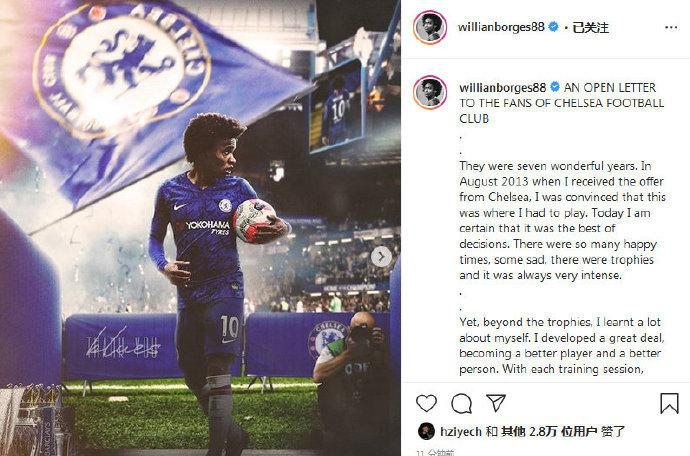The image size is (690, 456).
Task: Open more options three-dots menu
Action: click(x=671, y=28)
